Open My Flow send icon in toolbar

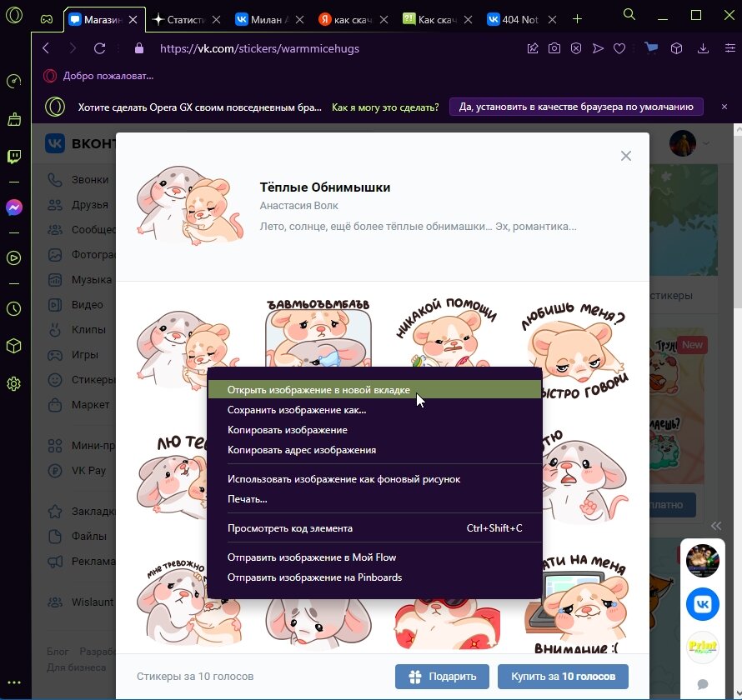[x=598, y=48]
